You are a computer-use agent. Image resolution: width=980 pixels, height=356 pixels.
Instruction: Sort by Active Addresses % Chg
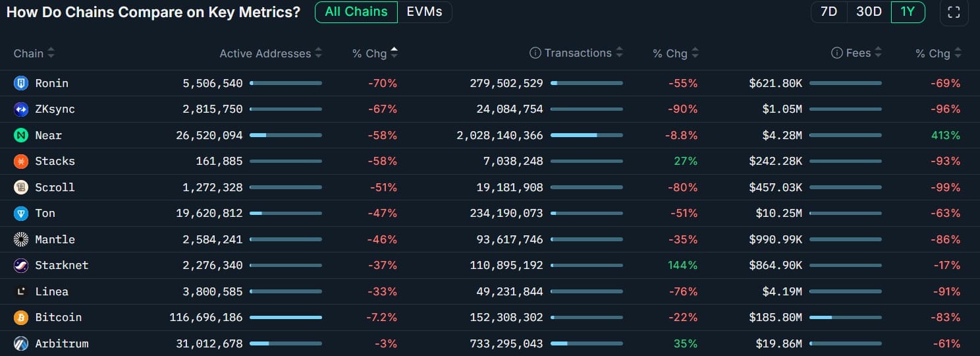(x=375, y=53)
